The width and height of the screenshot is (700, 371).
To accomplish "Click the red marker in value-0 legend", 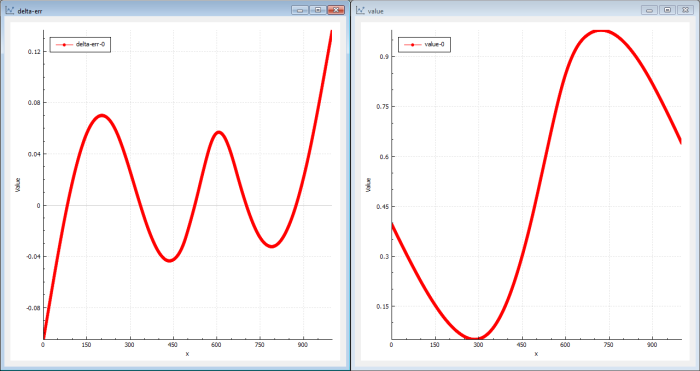I will tap(412, 45).
